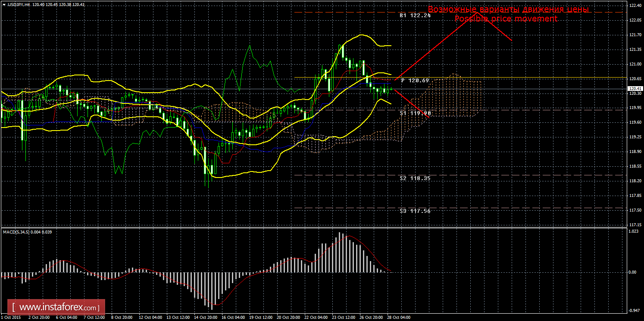
Task: Click the triangle arrow beside USDJPY,H4 title
Action: click(x=4, y=4)
